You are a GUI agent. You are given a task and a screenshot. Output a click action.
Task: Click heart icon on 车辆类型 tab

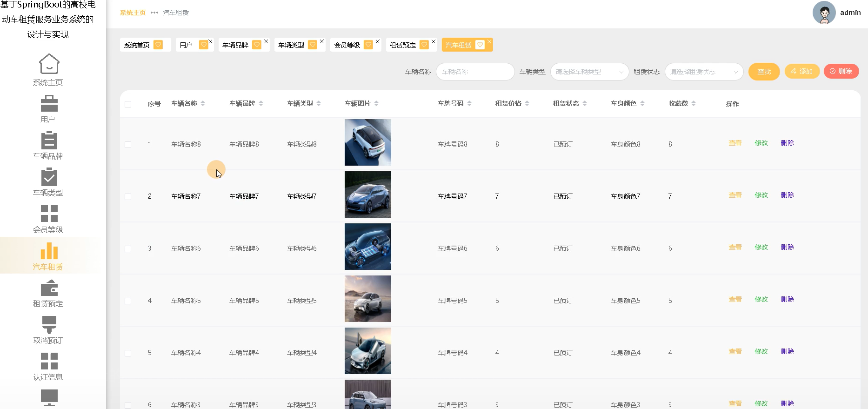(x=313, y=45)
